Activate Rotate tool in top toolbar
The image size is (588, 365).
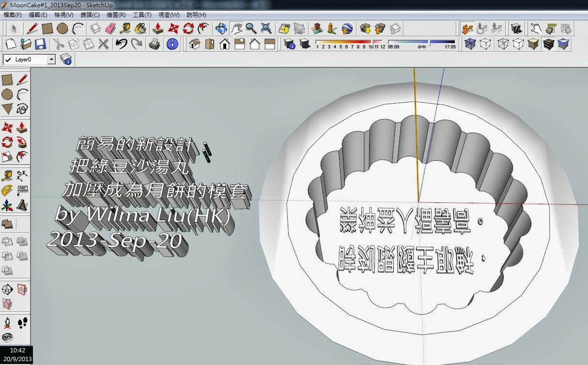(188, 29)
